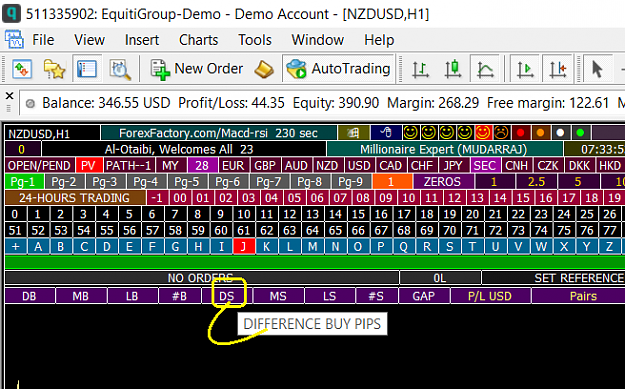The width and height of the screenshot is (625, 389).
Task: Select the letter Q button
Action: click(x=404, y=247)
